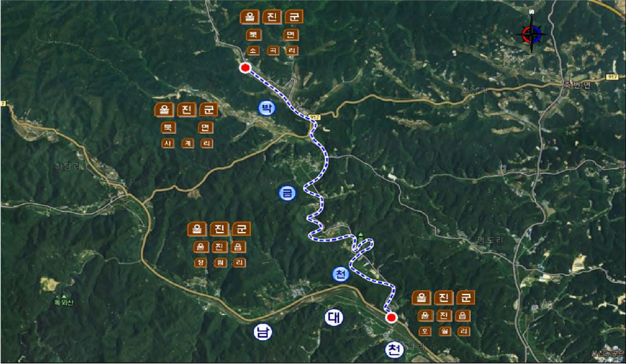Image resolution: width=626 pixels, height=364 pixels.
Task: Click the 계 tile in the 사계리 label
Action: click(x=187, y=143)
